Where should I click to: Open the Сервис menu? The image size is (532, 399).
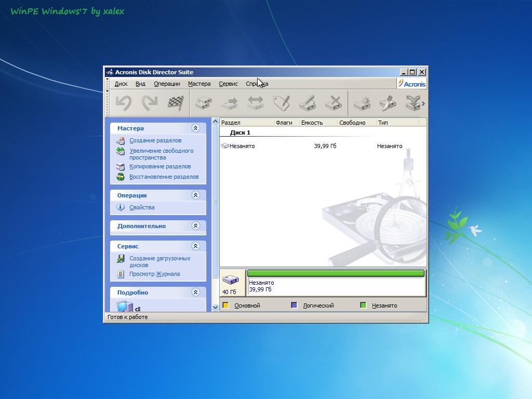pyautogui.click(x=229, y=84)
